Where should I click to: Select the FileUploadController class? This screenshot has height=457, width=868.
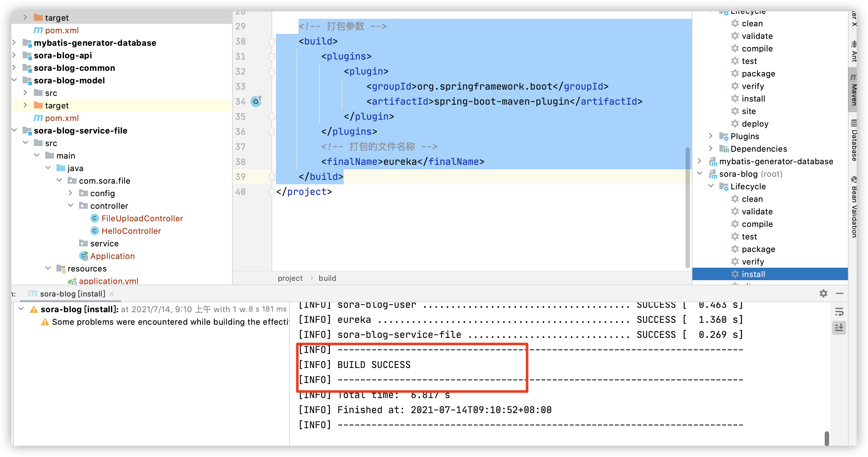point(142,218)
